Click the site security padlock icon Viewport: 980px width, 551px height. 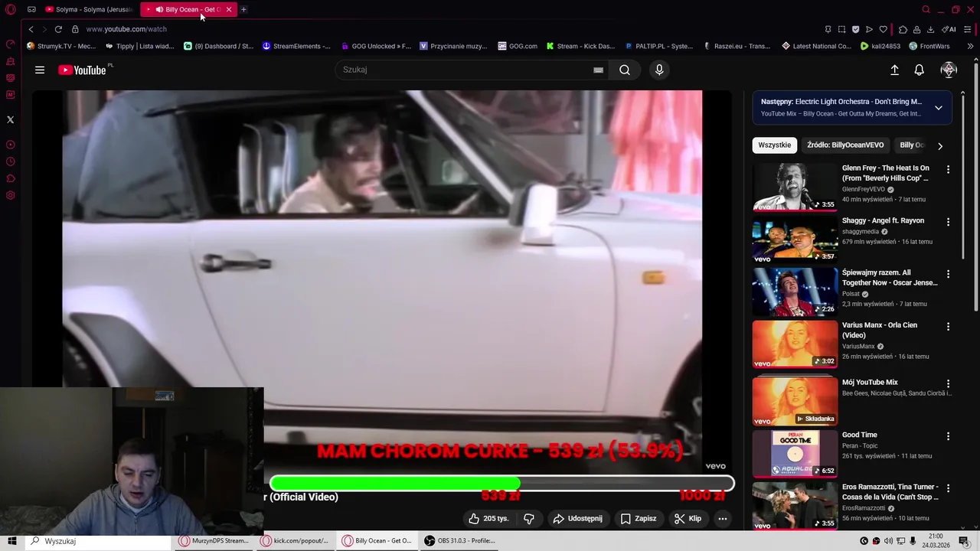click(75, 29)
